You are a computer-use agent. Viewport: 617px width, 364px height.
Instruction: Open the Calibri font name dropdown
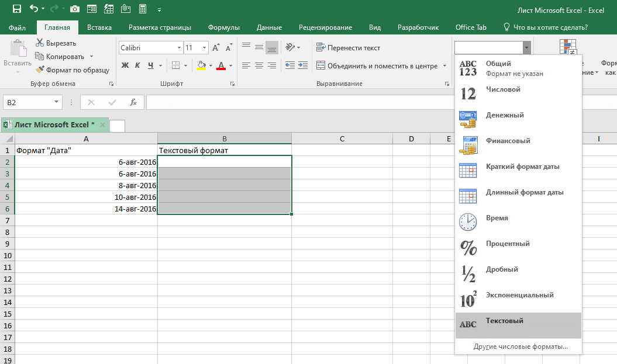[x=178, y=48]
